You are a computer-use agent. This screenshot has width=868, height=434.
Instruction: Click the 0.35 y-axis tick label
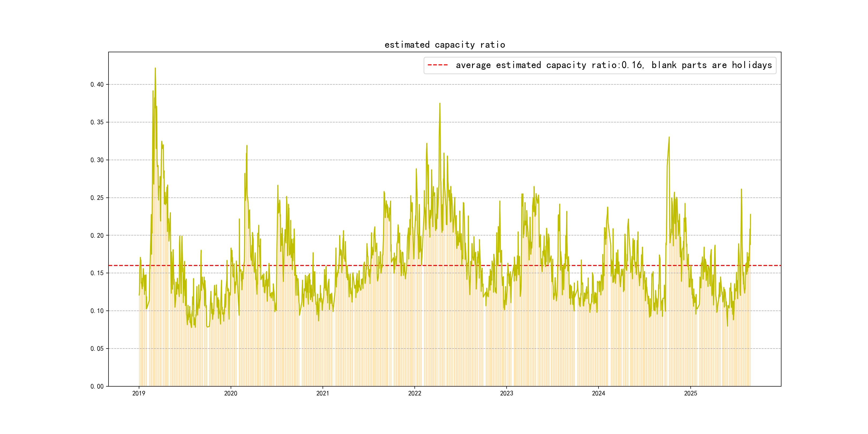click(97, 122)
